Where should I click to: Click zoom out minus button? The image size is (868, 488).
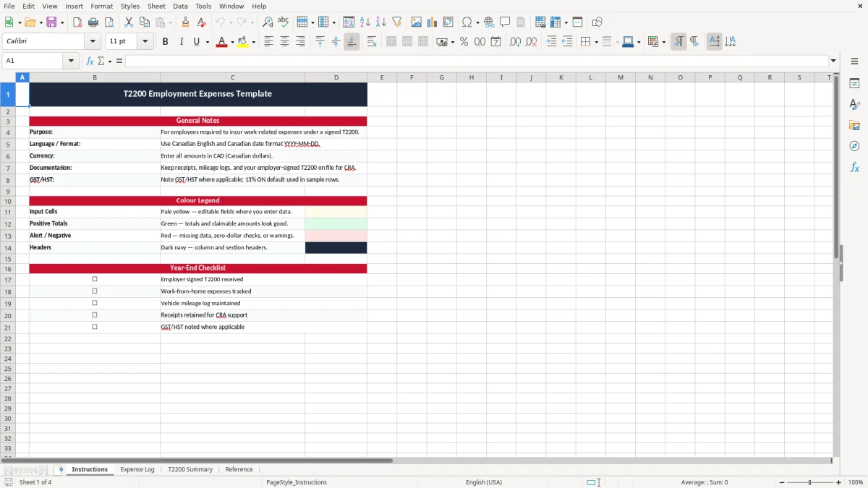point(782,482)
